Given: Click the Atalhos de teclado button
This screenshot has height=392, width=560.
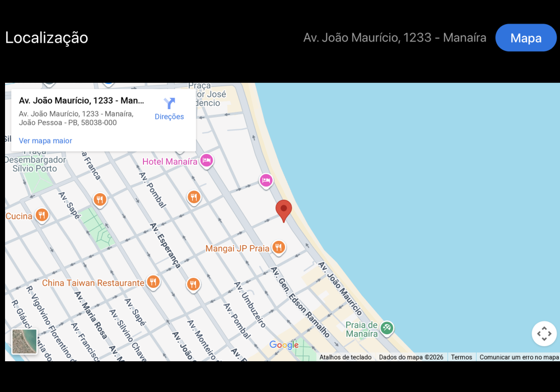Looking at the screenshot, I should click(345, 357).
